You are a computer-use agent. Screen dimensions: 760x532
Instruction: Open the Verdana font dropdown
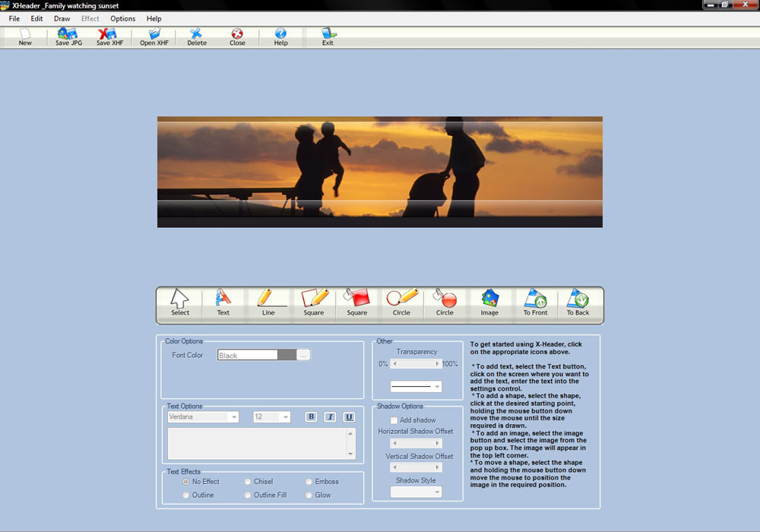click(x=234, y=416)
